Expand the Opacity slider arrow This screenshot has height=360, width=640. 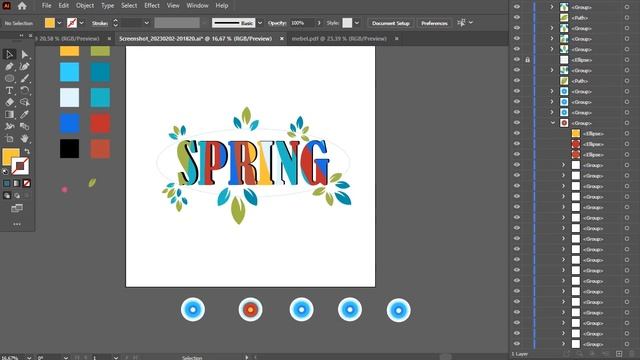point(319,23)
